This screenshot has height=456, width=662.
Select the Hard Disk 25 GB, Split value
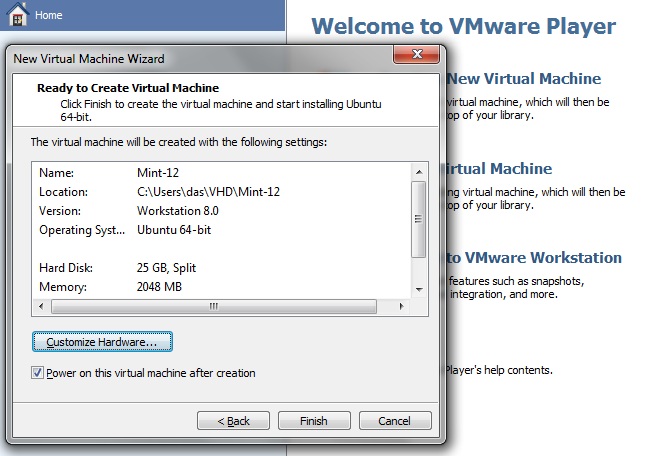(166, 268)
